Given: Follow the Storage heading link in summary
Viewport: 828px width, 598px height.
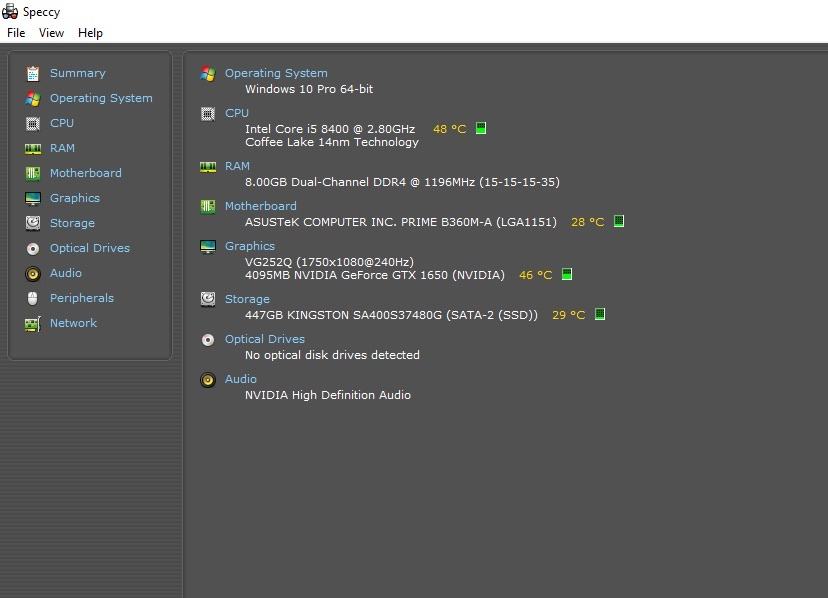Looking at the screenshot, I should pyautogui.click(x=247, y=300).
